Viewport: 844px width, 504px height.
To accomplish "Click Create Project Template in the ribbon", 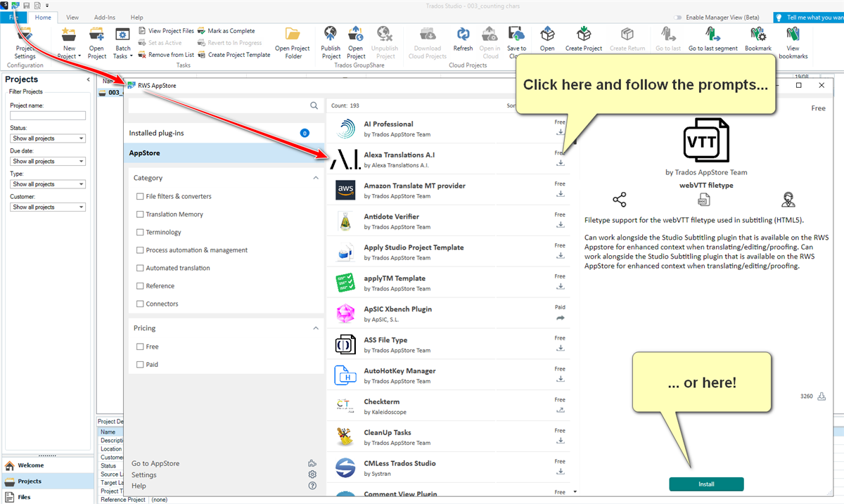I will click(234, 55).
